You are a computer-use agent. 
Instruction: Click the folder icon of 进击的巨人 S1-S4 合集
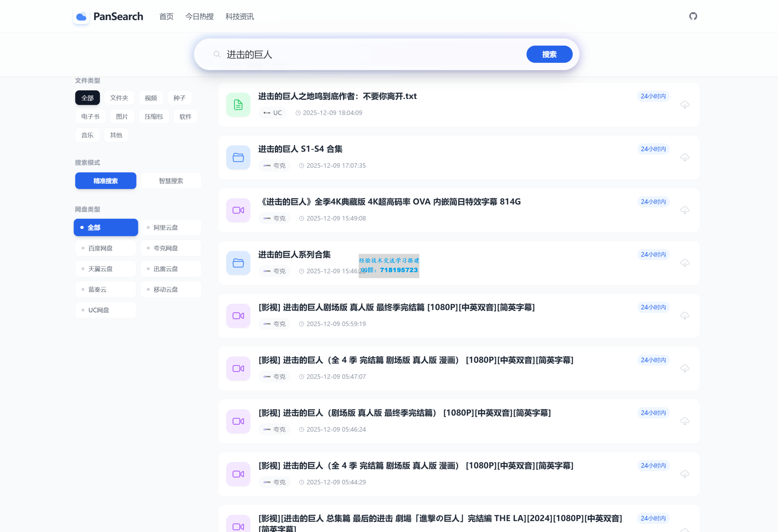(238, 157)
